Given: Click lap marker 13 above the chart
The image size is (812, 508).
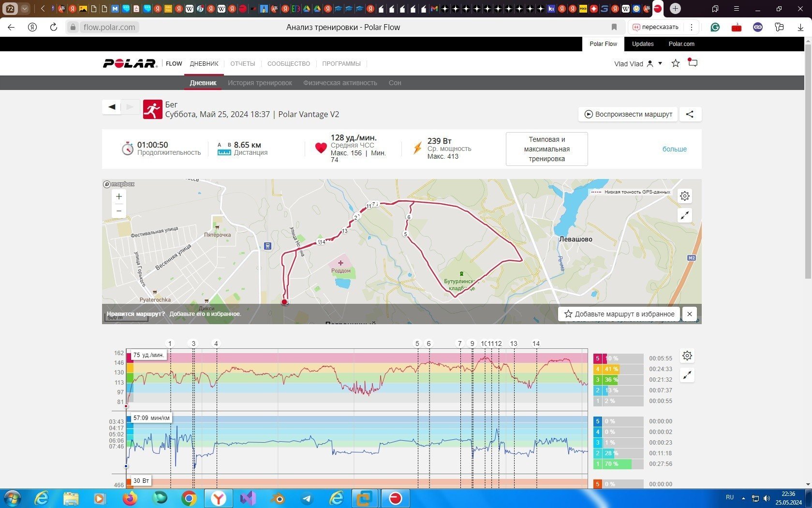Looking at the screenshot, I should click(x=514, y=344).
